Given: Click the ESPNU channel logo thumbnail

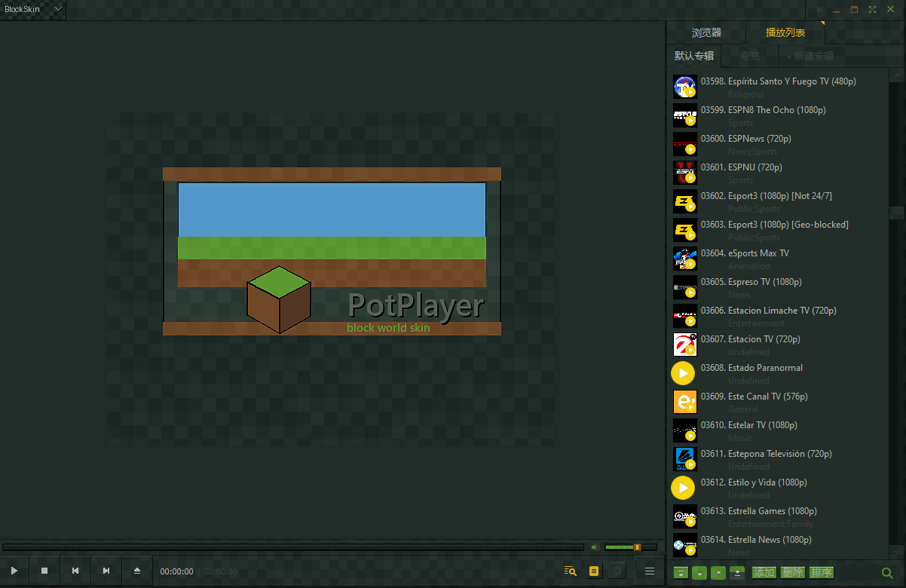Looking at the screenshot, I should pyautogui.click(x=684, y=173).
